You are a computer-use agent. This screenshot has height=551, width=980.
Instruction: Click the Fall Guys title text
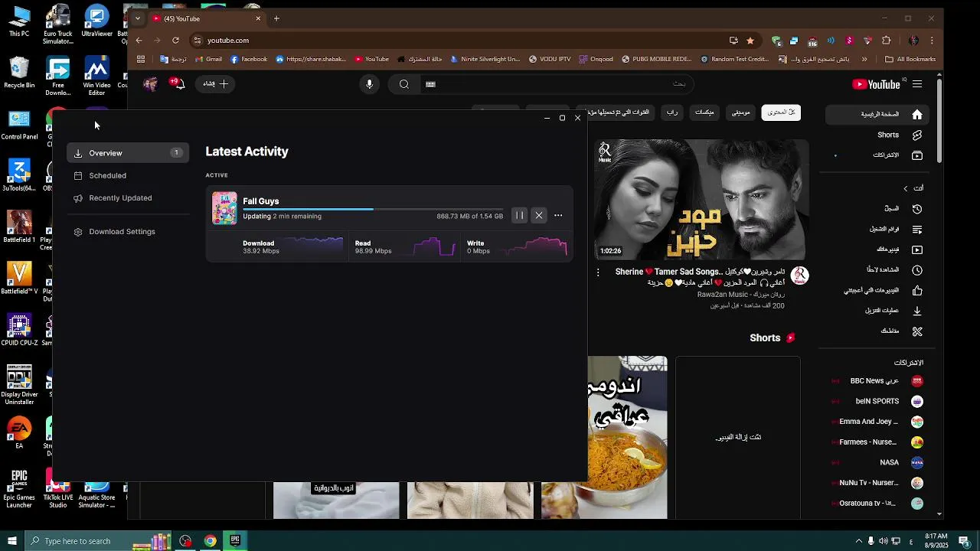tap(261, 201)
